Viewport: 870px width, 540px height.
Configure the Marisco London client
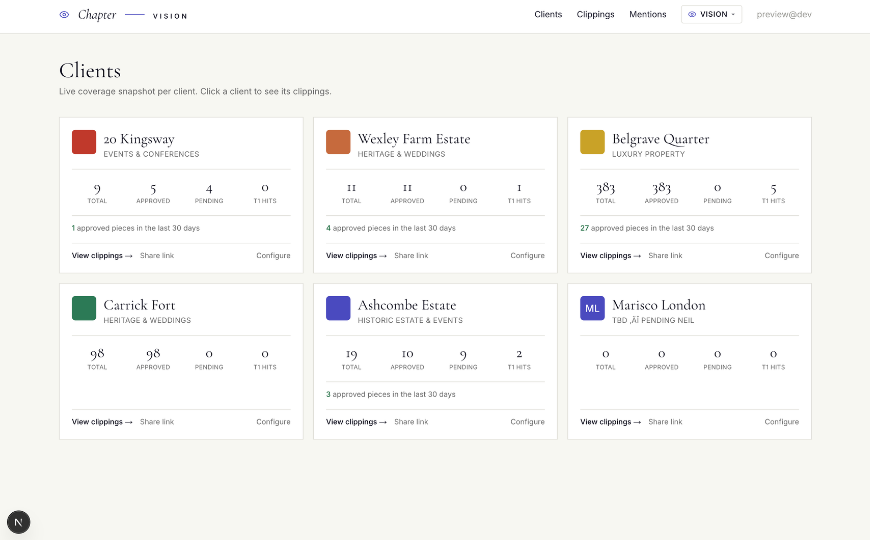click(781, 422)
